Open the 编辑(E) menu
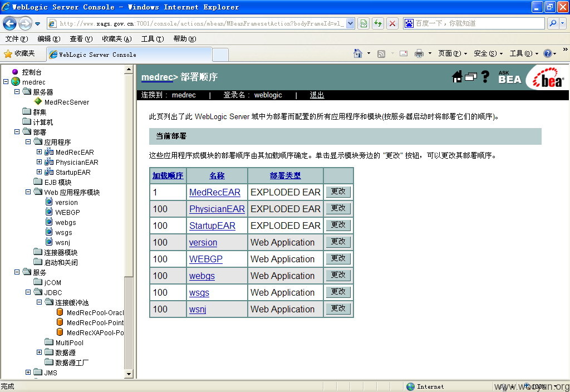 click(49, 39)
